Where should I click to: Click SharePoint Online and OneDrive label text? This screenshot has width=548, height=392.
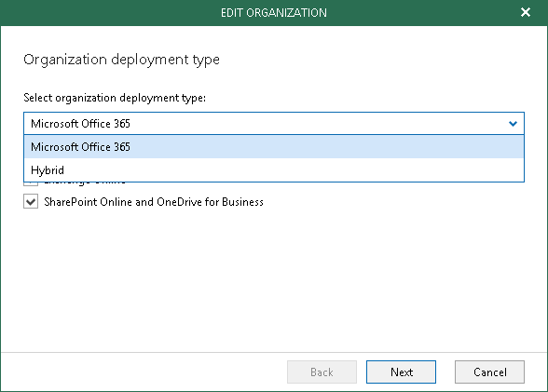(x=154, y=202)
